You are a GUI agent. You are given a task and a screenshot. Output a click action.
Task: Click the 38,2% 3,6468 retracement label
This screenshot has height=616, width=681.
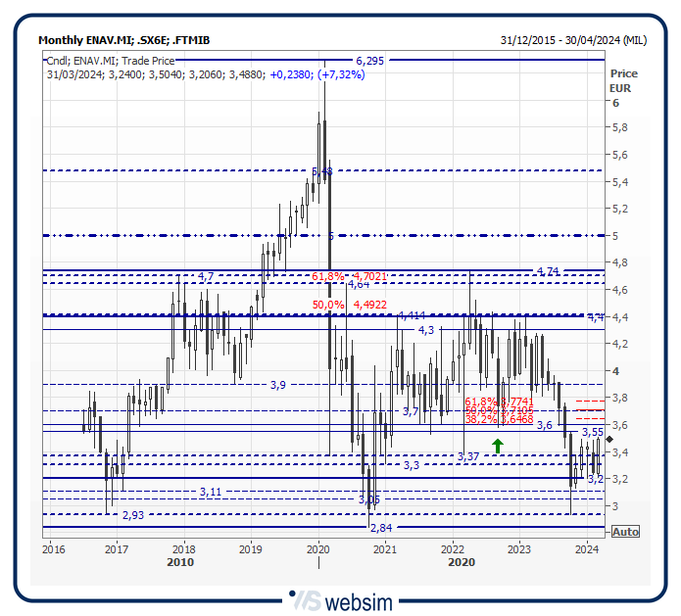(x=499, y=419)
